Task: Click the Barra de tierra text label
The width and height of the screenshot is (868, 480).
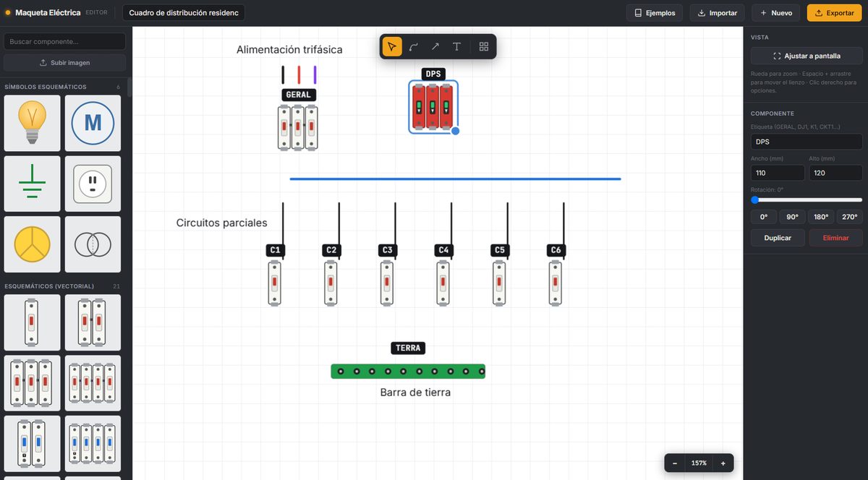Action: pyautogui.click(x=415, y=392)
